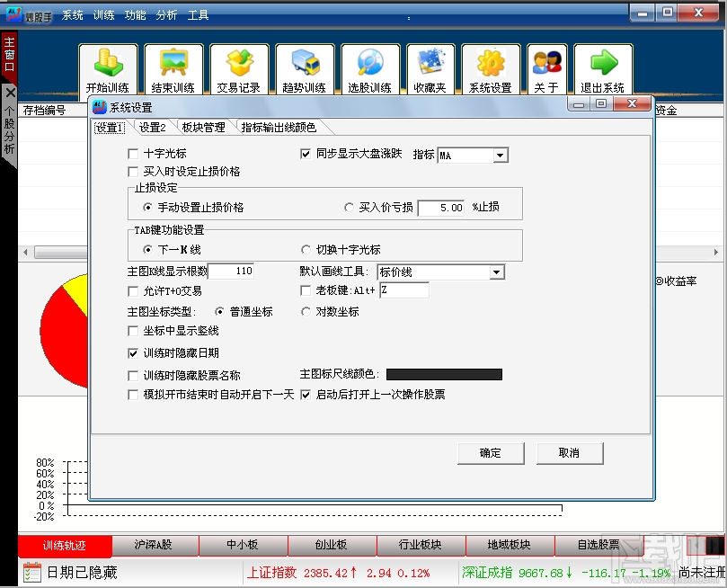The height and width of the screenshot is (588, 727).
Task: Open 交易记录 from the toolbar
Action: 238,67
